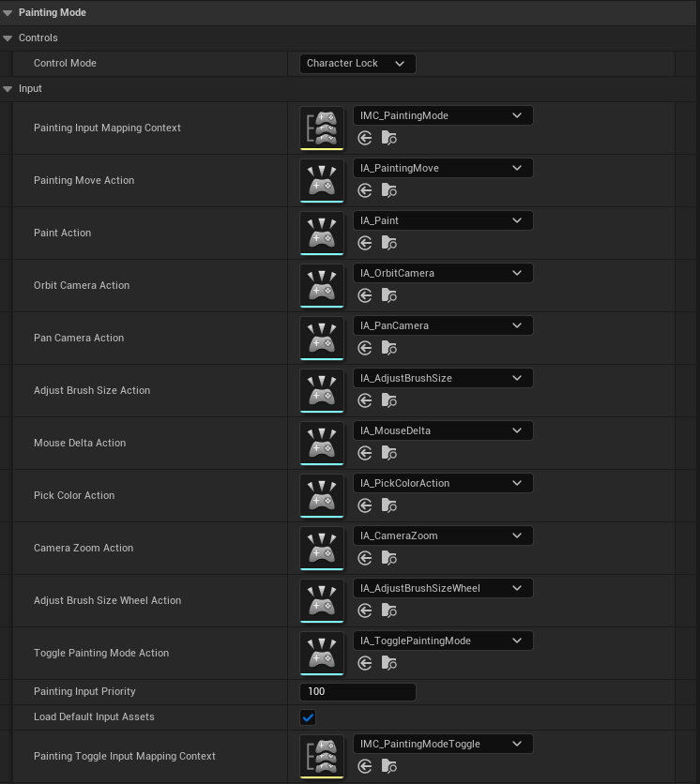Image resolution: width=700 pixels, height=784 pixels.
Task: Open the Control Mode Character Lock dropdown
Action: coord(358,64)
